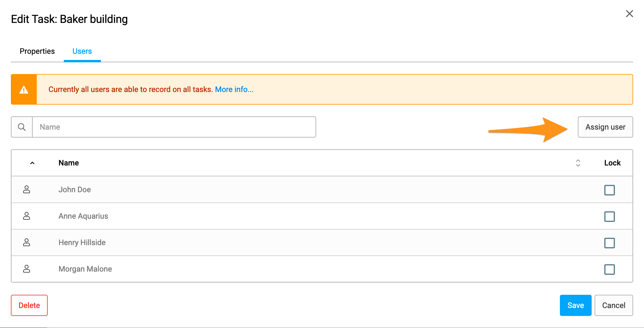Check the Lock box for Henry Hillside

tap(610, 243)
